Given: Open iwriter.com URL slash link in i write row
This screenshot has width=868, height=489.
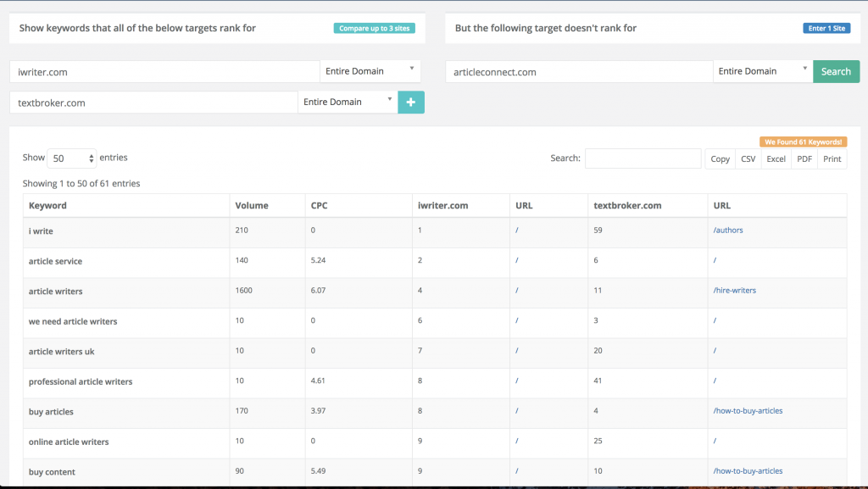Looking at the screenshot, I should click(517, 231).
